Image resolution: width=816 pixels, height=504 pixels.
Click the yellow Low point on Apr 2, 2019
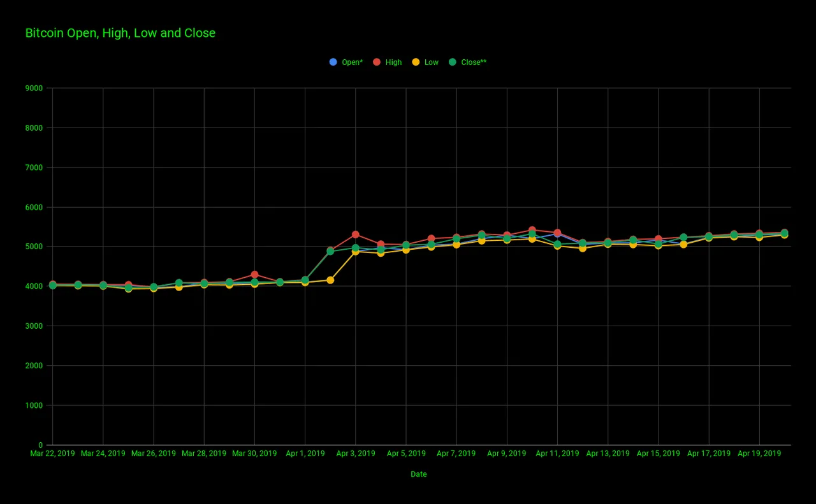pos(330,280)
